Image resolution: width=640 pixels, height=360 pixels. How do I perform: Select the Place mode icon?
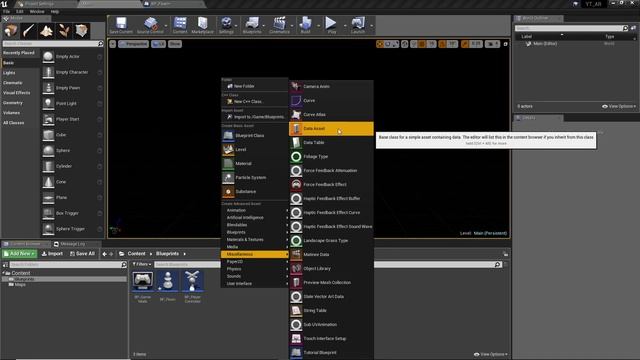[11, 31]
